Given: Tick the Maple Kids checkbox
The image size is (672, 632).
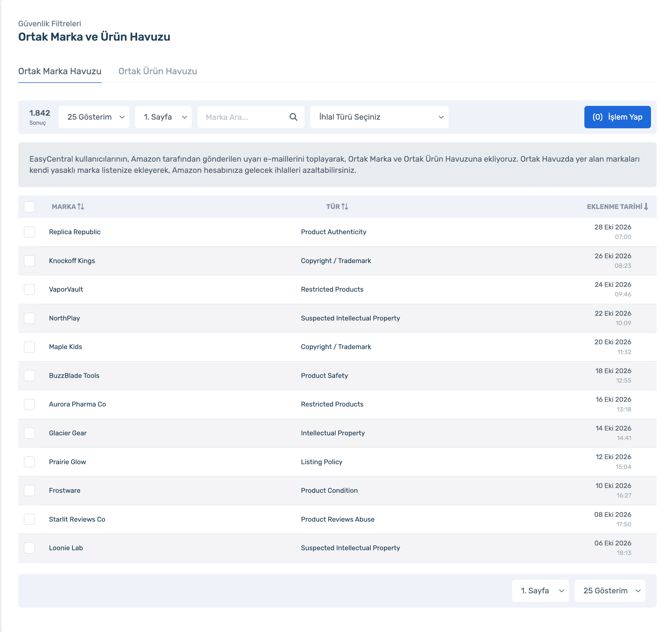Looking at the screenshot, I should pos(29,347).
